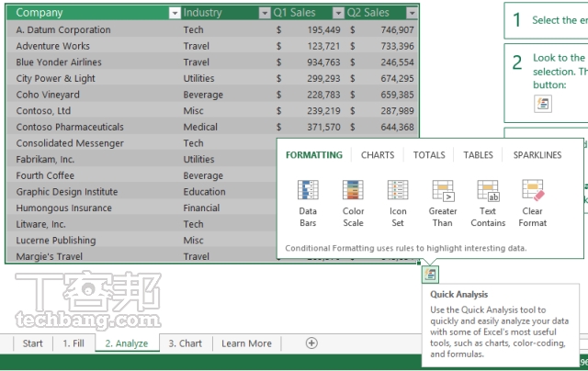Apply Icon Set formatting

click(x=398, y=203)
